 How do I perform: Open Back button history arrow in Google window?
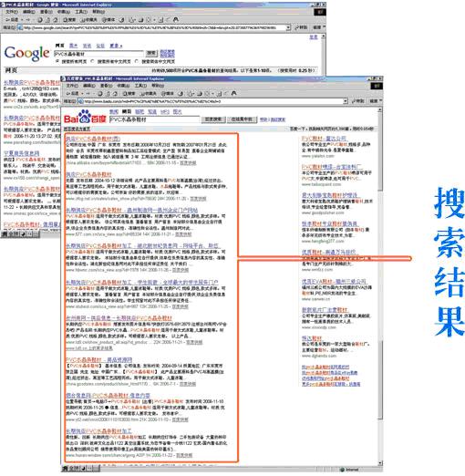[x=21, y=20]
